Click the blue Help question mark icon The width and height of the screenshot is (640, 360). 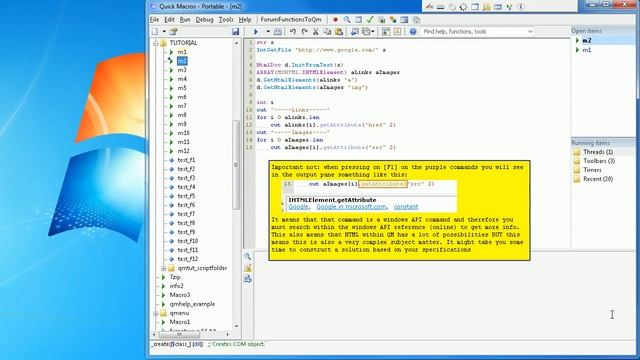(413, 32)
